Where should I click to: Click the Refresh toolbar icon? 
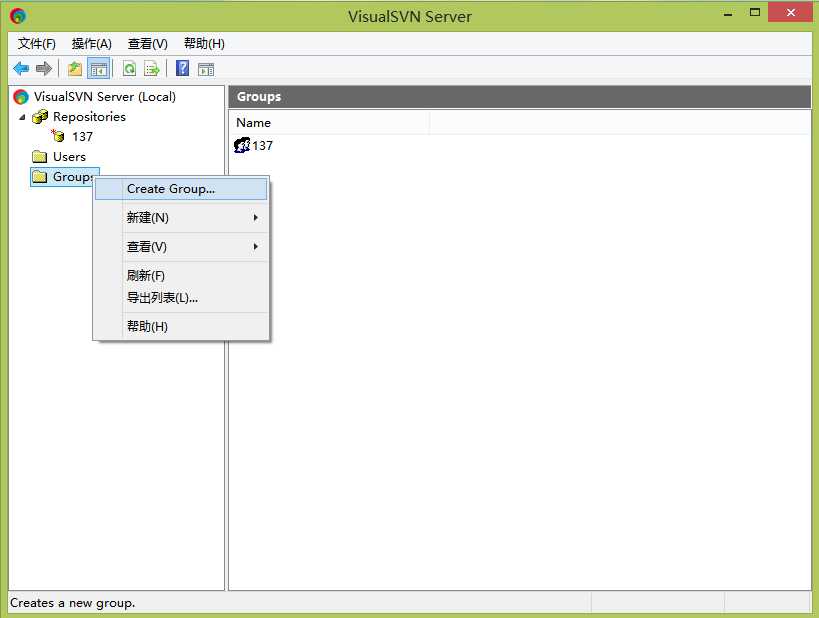tap(129, 68)
